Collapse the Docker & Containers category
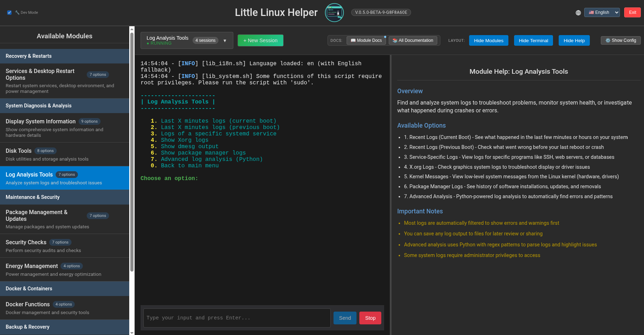 64,289
